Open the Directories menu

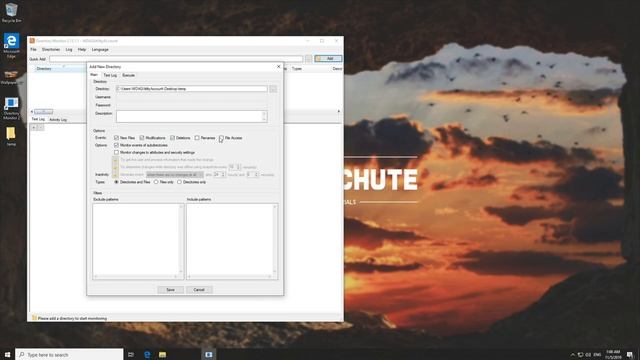pos(51,49)
